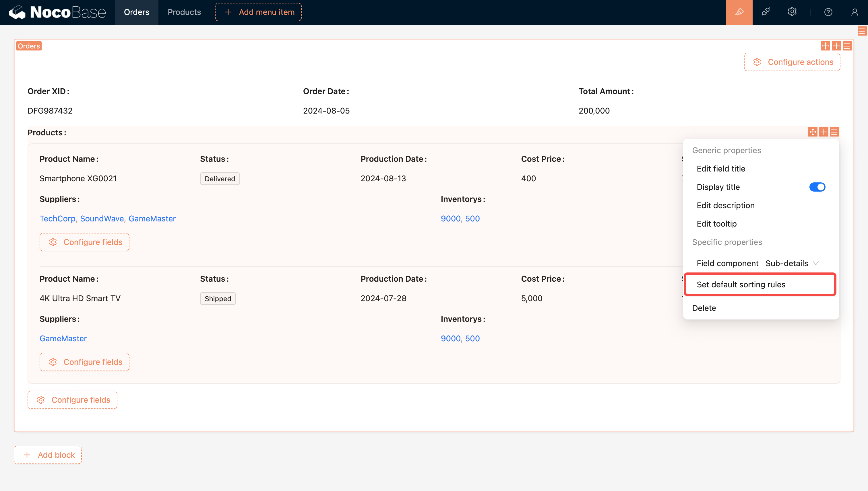The width and height of the screenshot is (868, 491).
Task: Click the page-level settings menu icon
Action: [x=862, y=31]
